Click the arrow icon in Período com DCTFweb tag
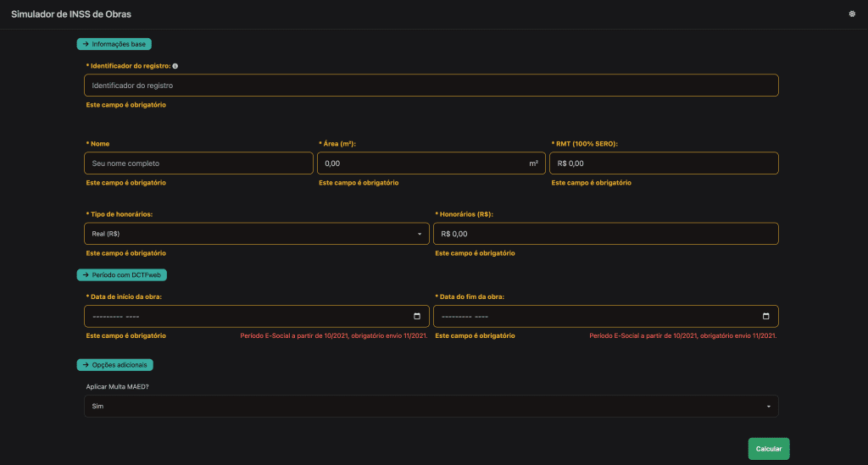Viewport: 868px width, 465px height. (x=86, y=275)
